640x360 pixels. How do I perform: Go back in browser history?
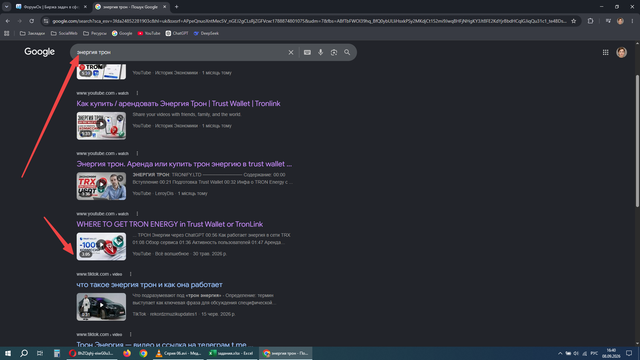(x=8, y=21)
